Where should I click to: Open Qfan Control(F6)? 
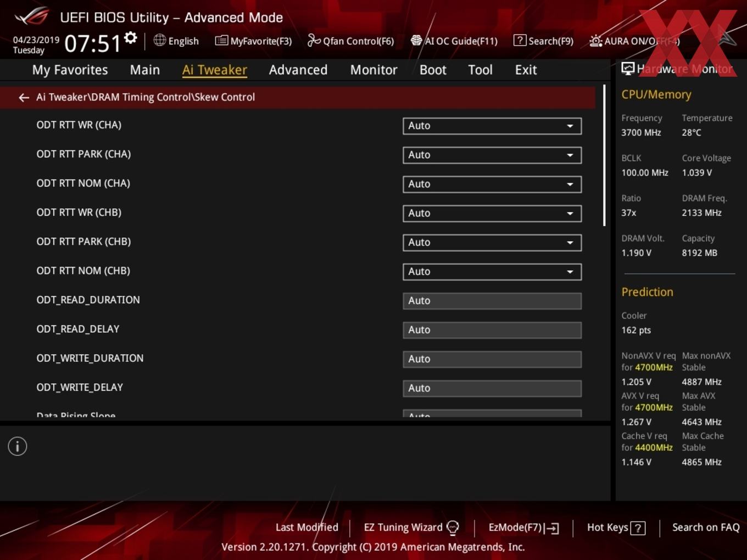[350, 41]
